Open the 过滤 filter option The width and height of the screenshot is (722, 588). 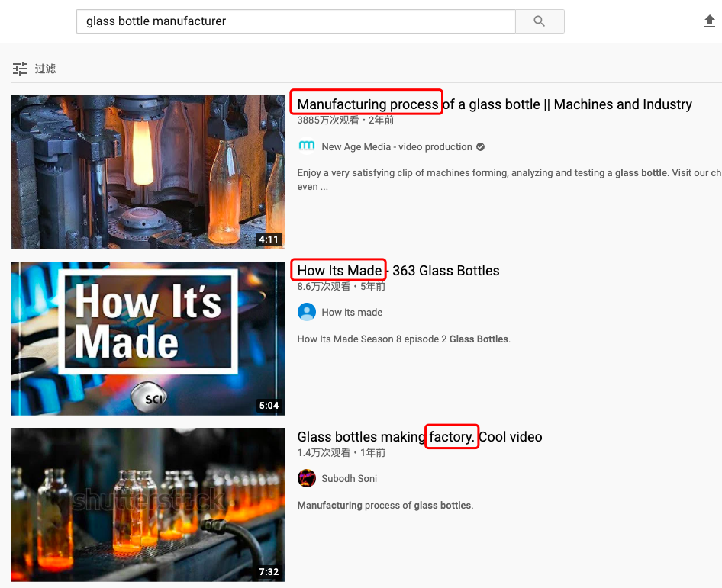(x=45, y=69)
